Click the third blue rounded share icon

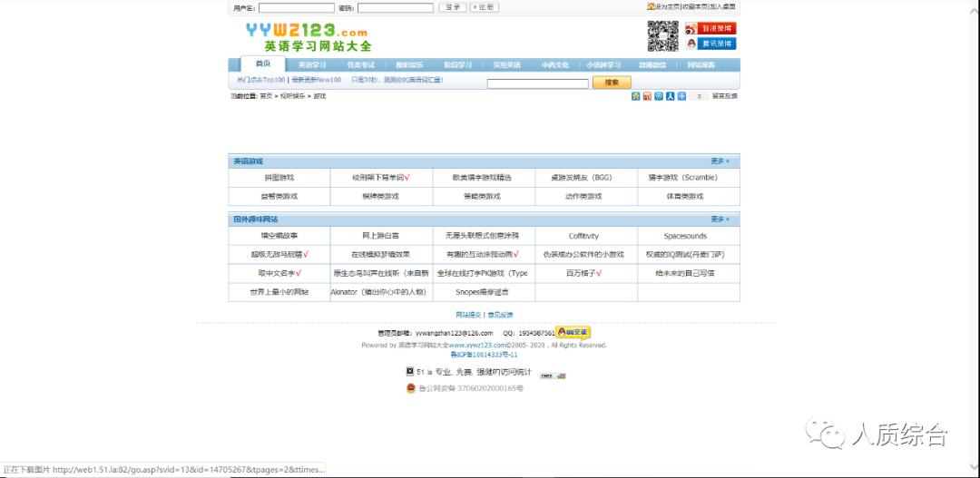pos(659,96)
